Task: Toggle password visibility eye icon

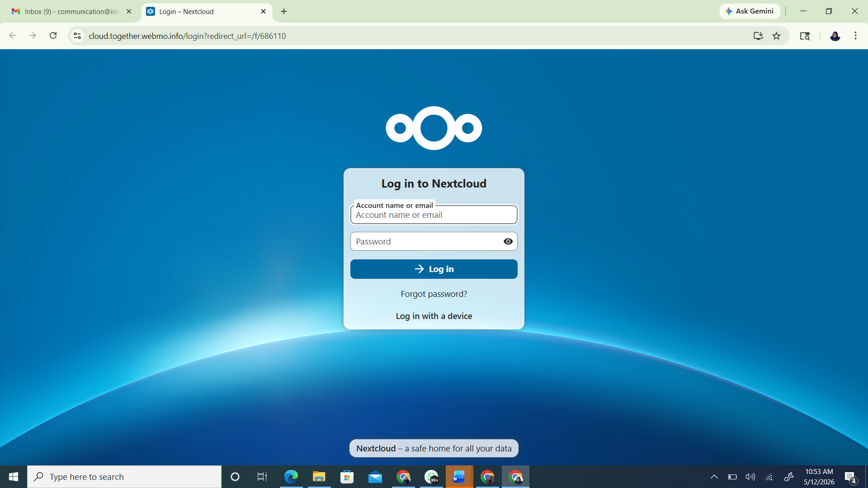Action: [x=508, y=241]
